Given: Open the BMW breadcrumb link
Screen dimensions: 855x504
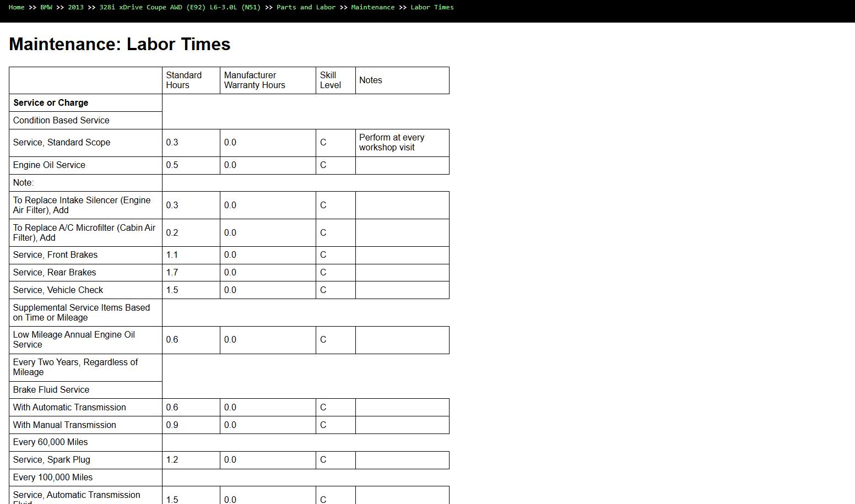Looking at the screenshot, I should [46, 7].
